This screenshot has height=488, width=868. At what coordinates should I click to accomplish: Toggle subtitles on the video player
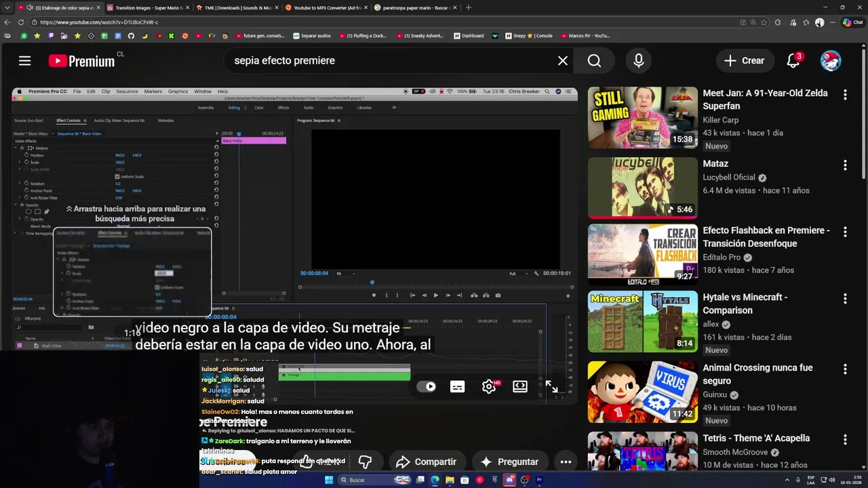(458, 386)
